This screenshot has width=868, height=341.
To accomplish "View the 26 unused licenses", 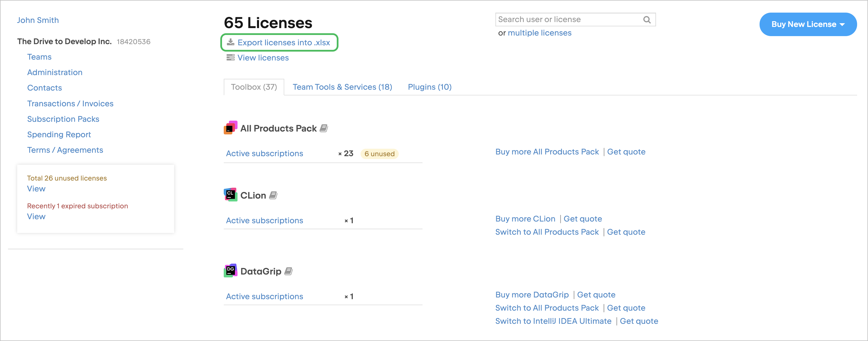I will [x=36, y=189].
